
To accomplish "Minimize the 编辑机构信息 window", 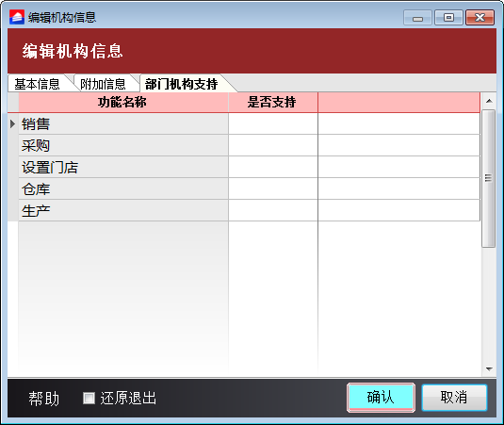I will pos(417,18).
